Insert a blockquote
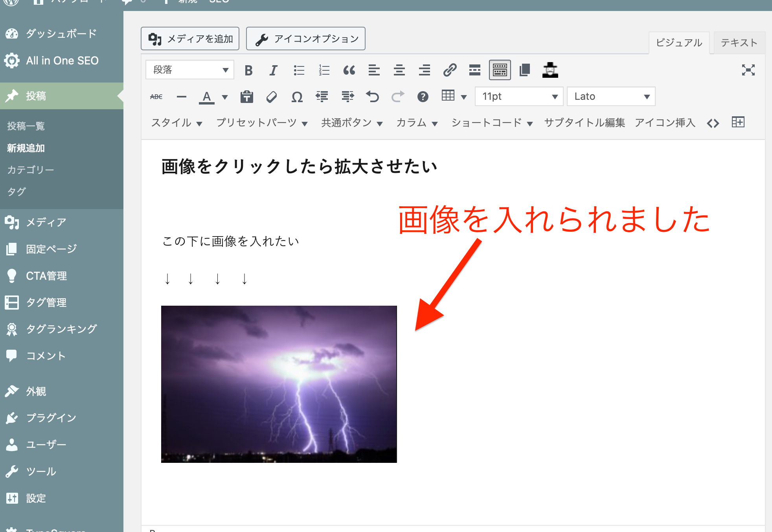Image resolution: width=772 pixels, height=532 pixels. 349,70
